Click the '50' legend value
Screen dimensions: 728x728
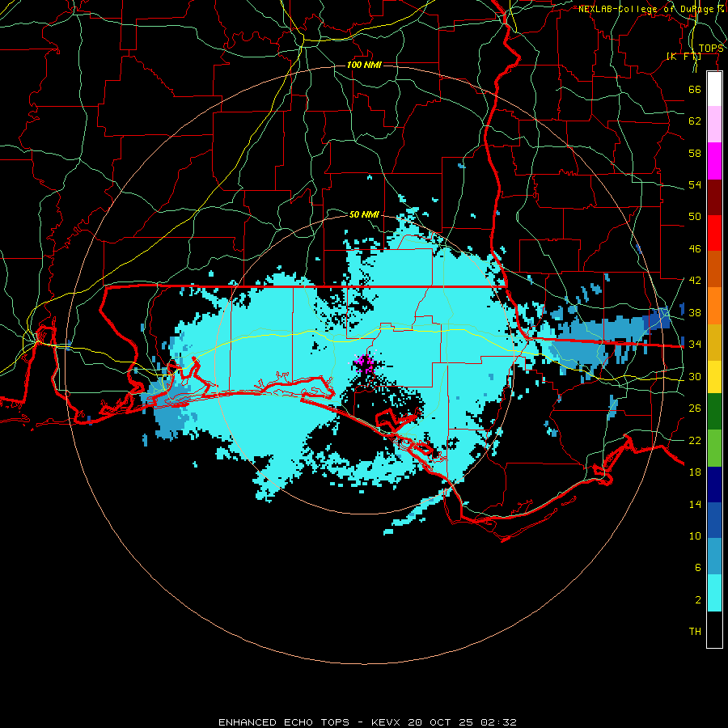pyautogui.click(x=695, y=217)
